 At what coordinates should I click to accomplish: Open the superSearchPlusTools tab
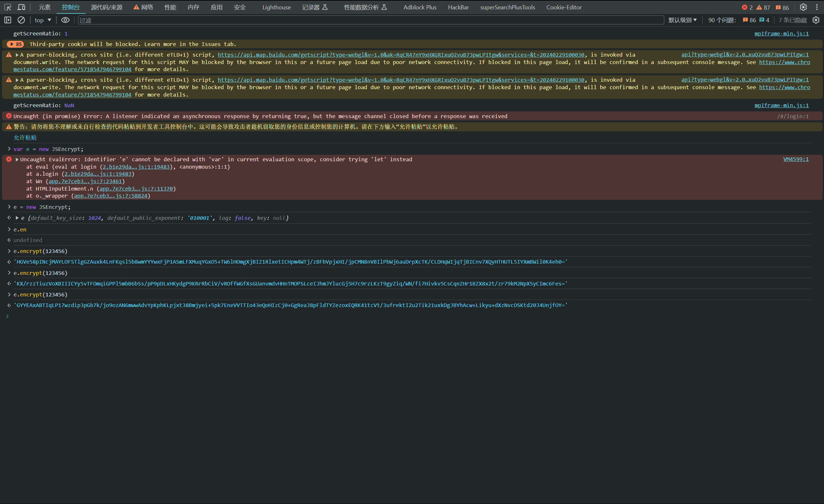tap(507, 7)
